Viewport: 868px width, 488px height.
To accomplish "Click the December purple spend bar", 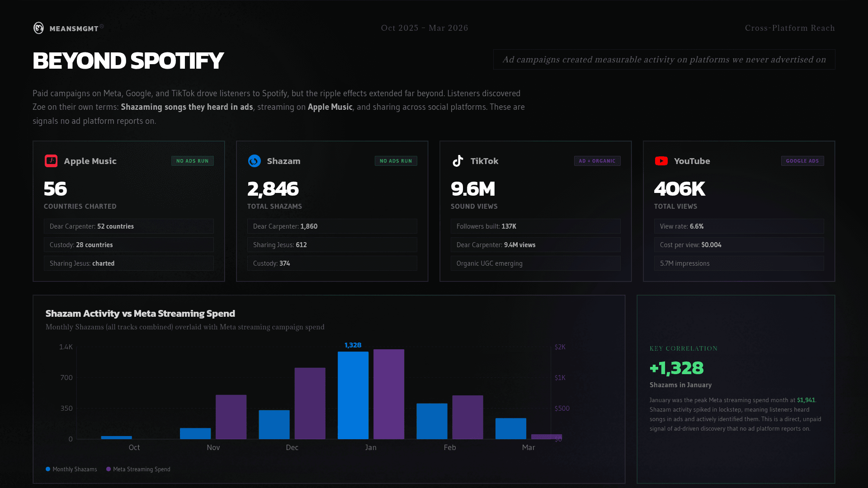I will pyautogui.click(x=310, y=404).
